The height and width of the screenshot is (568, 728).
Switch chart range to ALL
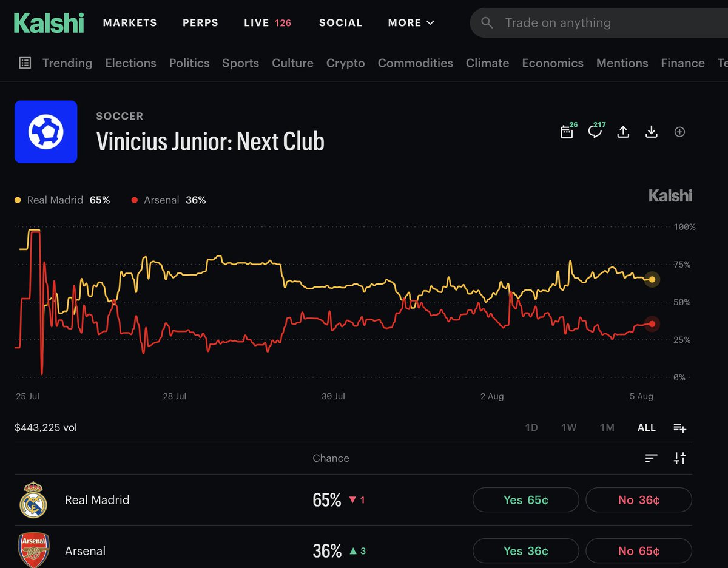[x=647, y=428]
